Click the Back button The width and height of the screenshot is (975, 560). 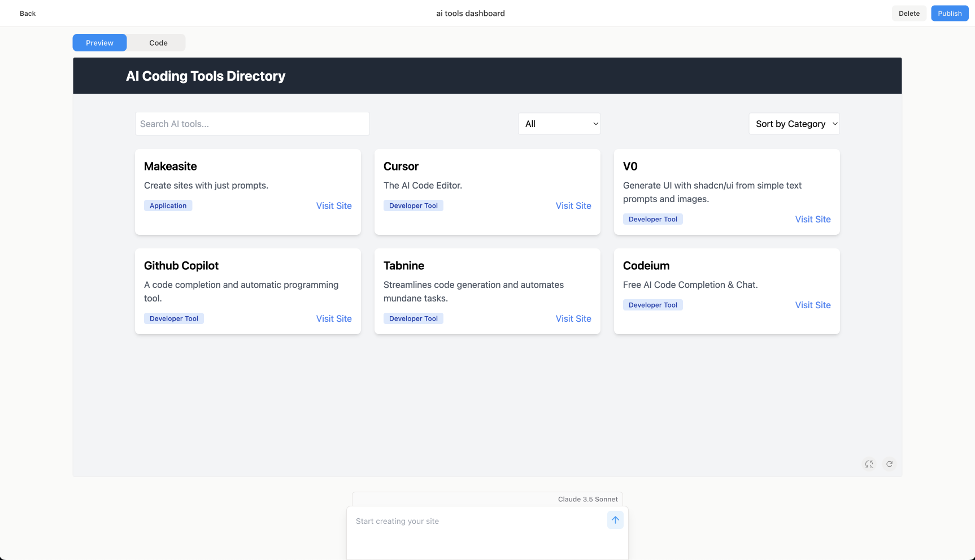28,14
